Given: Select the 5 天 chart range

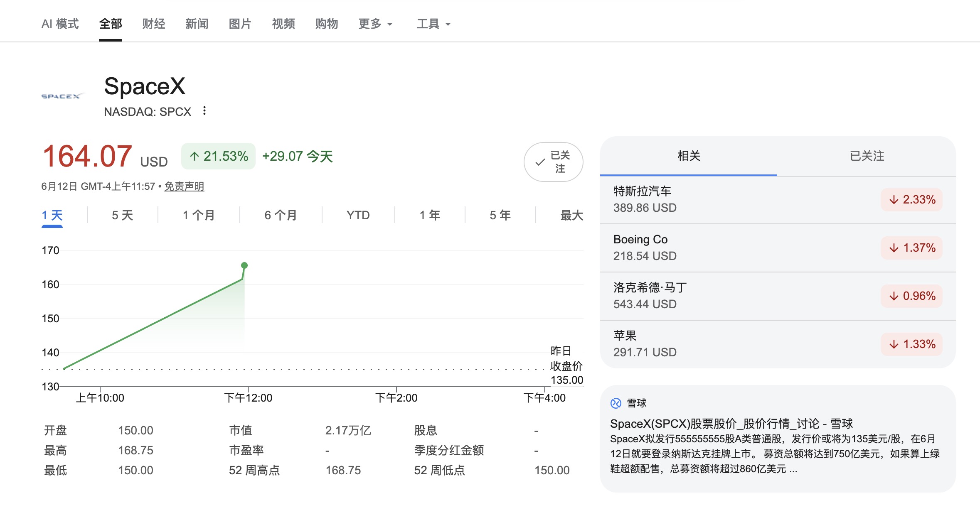Looking at the screenshot, I should (123, 216).
